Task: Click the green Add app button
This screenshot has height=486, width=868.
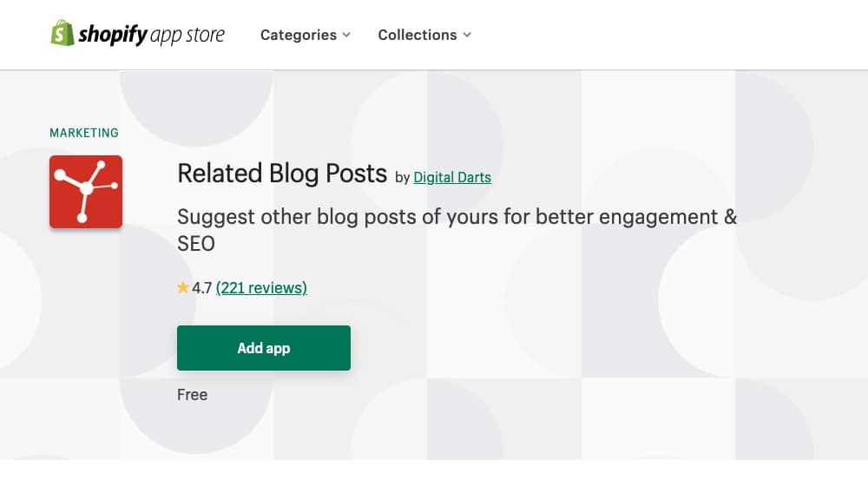Action: (x=264, y=348)
